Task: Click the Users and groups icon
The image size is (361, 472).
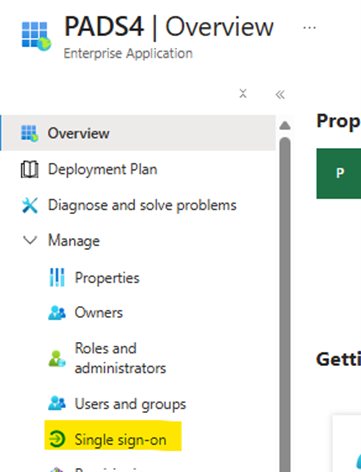Action: pos(57,403)
